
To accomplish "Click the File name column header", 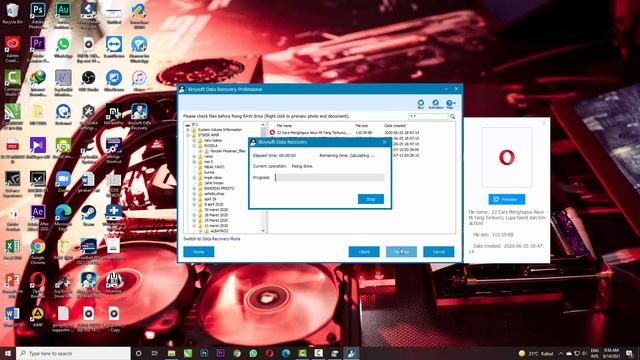I will click(284, 126).
